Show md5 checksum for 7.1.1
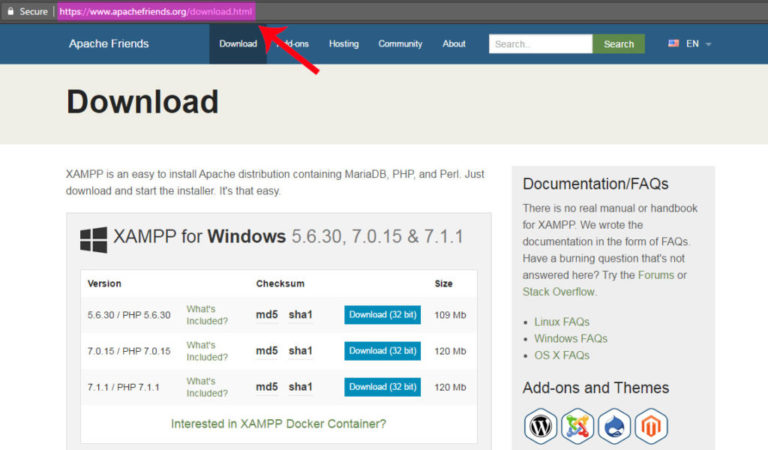 tap(267, 387)
